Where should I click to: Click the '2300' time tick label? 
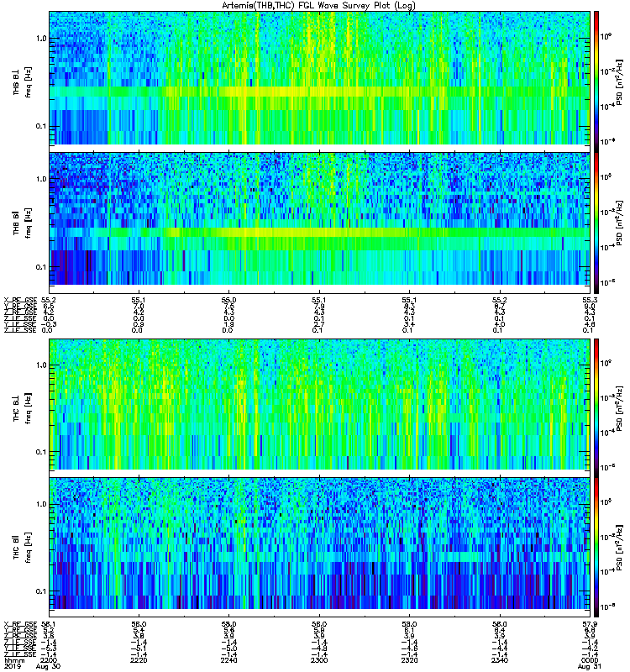coord(319,660)
